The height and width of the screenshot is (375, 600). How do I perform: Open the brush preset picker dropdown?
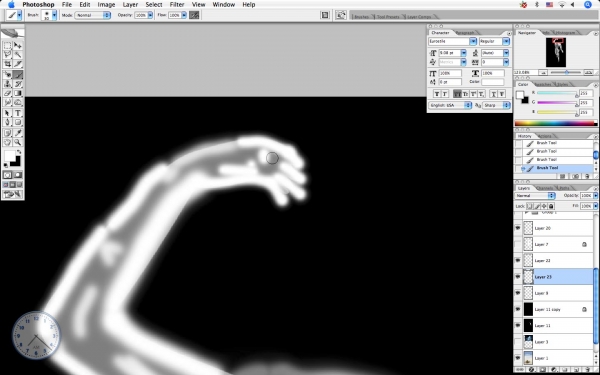pos(54,15)
